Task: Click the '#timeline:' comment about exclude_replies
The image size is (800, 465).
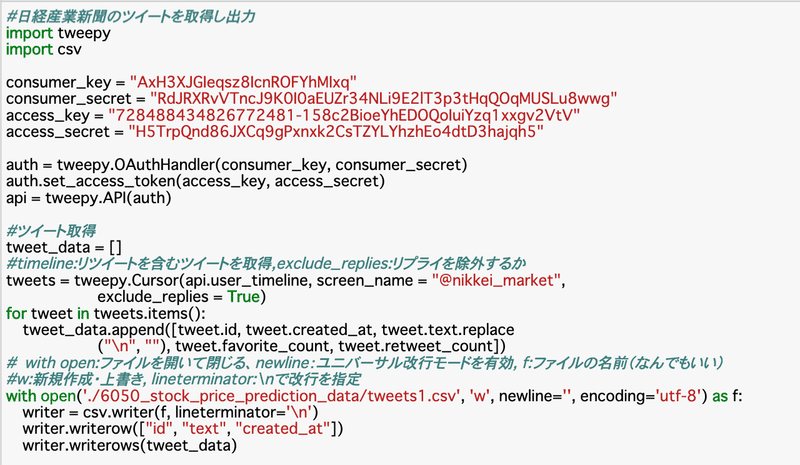Action: 266,263
